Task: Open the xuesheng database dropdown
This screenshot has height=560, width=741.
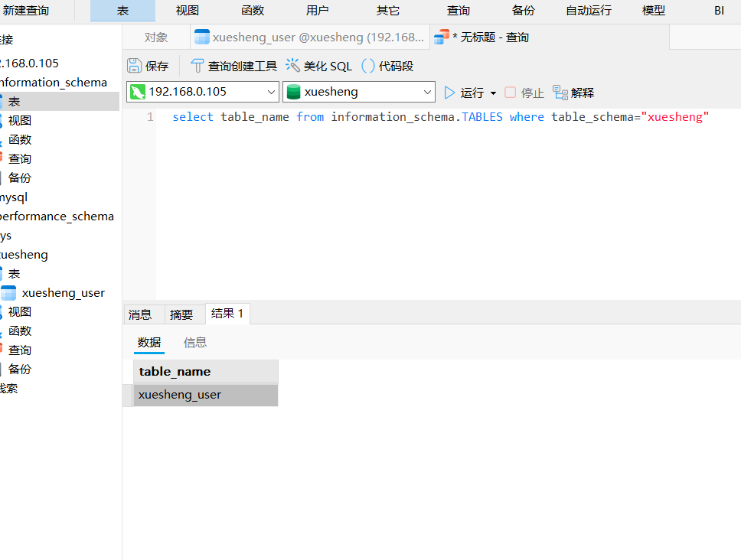Action: [358, 92]
